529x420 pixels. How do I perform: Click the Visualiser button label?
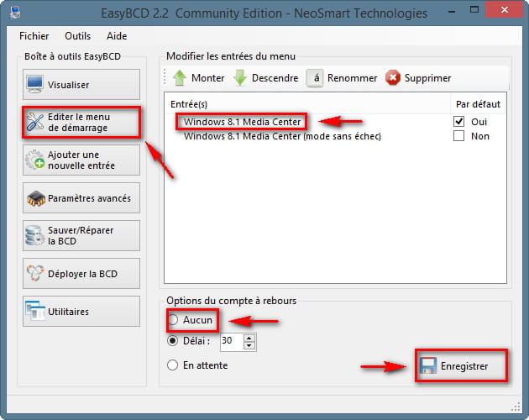(x=69, y=85)
